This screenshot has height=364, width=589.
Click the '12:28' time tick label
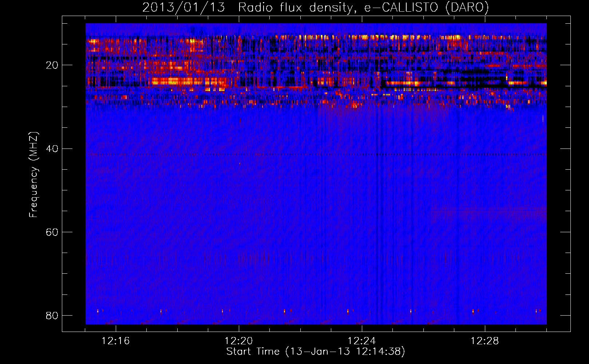[485, 341]
